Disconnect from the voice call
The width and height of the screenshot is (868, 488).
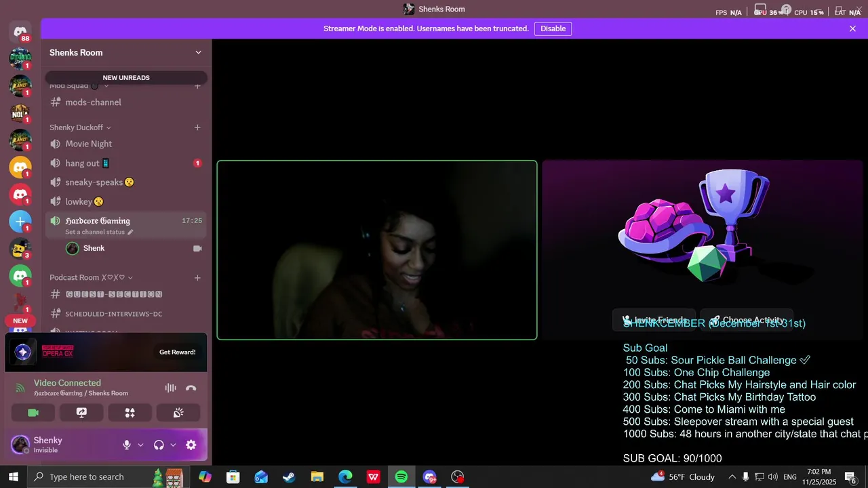click(191, 388)
